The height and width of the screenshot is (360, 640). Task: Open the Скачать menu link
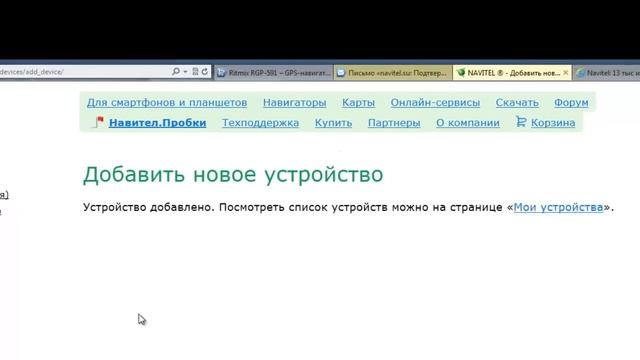517,102
